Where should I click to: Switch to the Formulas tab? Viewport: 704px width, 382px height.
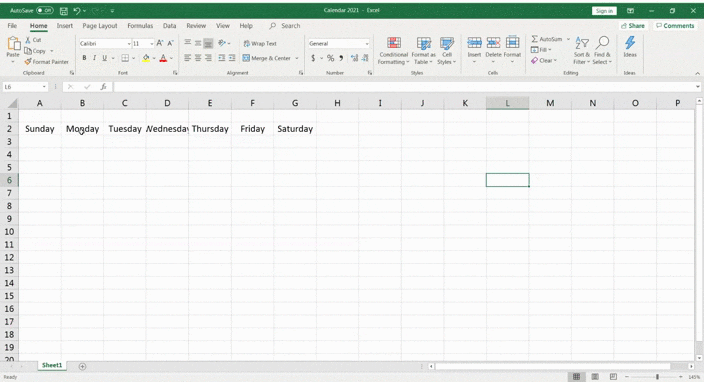pos(140,26)
